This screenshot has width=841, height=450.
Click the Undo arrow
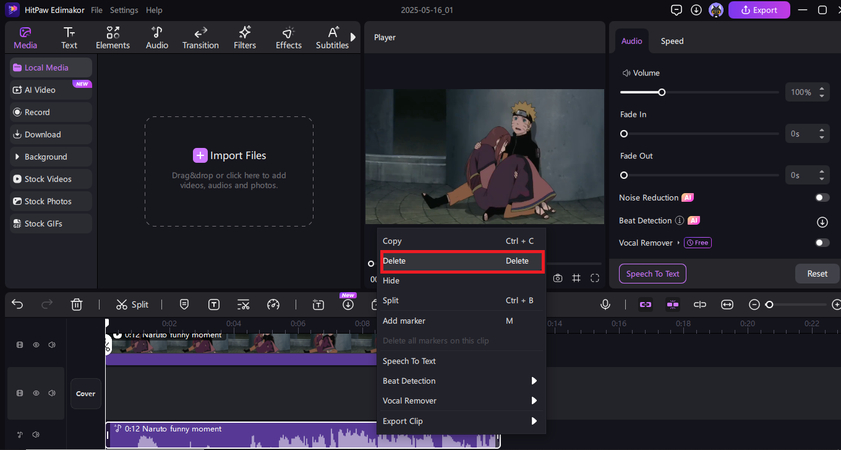17,305
